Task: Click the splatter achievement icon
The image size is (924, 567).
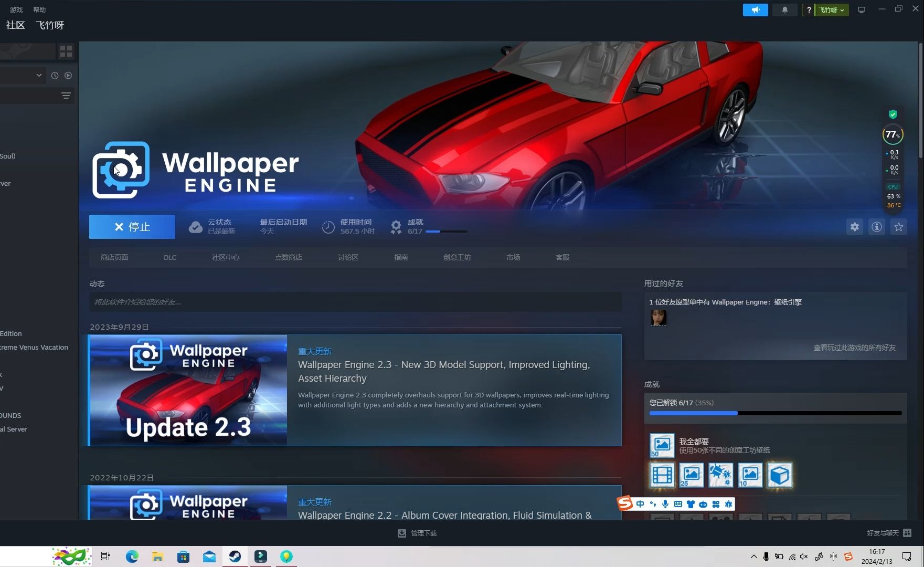Action: coord(721,475)
